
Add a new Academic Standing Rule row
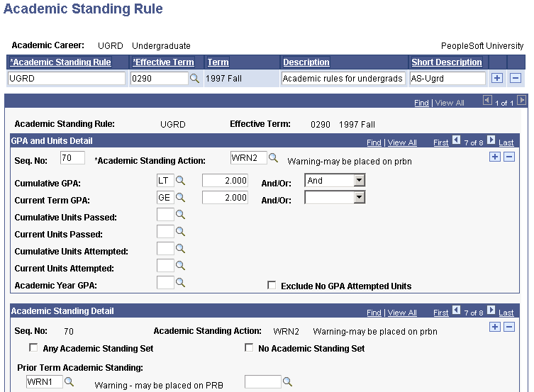tap(497, 78)
